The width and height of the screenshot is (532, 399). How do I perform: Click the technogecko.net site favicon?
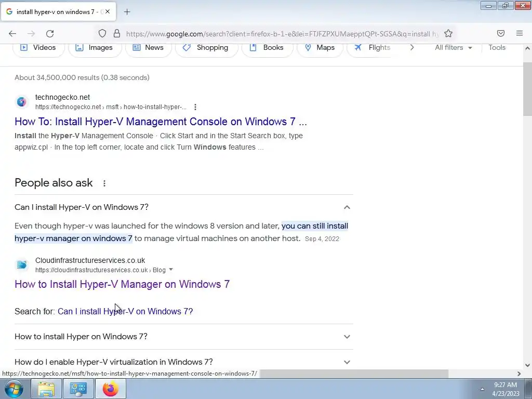click(x=21, y=102)
